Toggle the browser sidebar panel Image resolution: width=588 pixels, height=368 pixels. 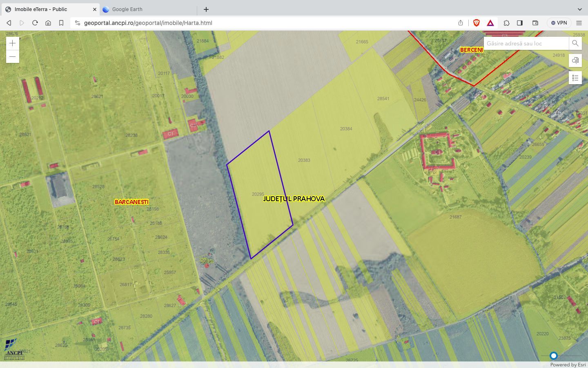click(520, 23)
